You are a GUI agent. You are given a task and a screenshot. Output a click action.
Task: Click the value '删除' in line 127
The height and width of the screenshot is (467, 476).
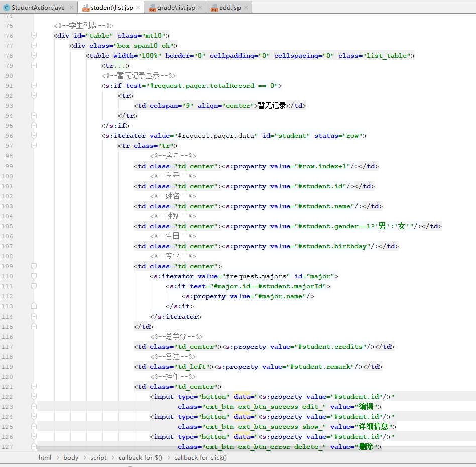coord(366,446)
